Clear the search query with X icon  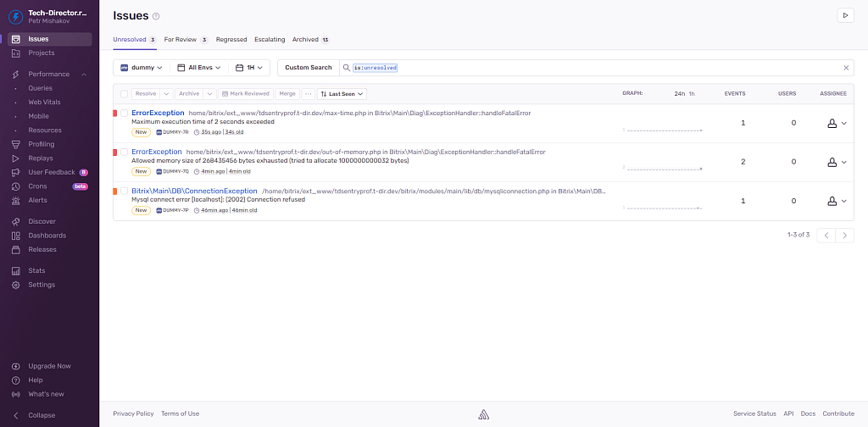845,68
